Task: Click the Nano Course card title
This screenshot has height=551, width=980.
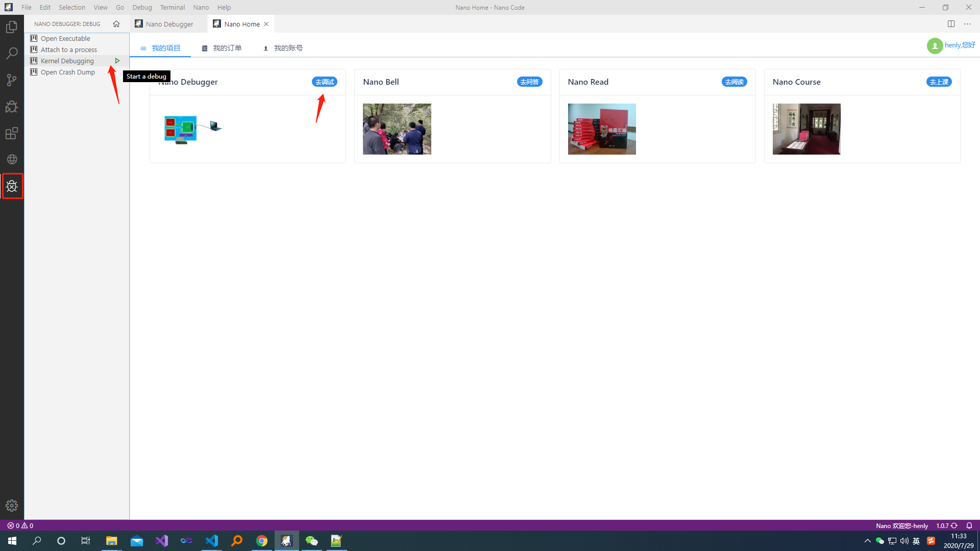Action: [x=796, y=82]
